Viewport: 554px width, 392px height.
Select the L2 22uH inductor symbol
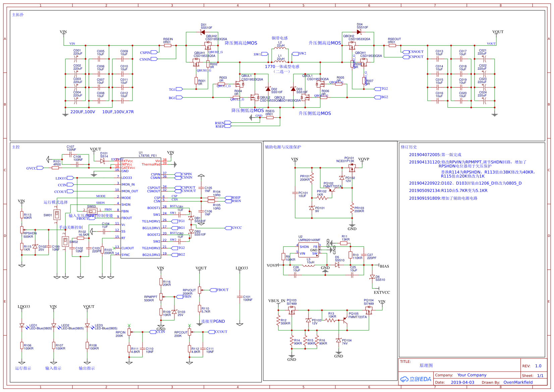(280, 49)
